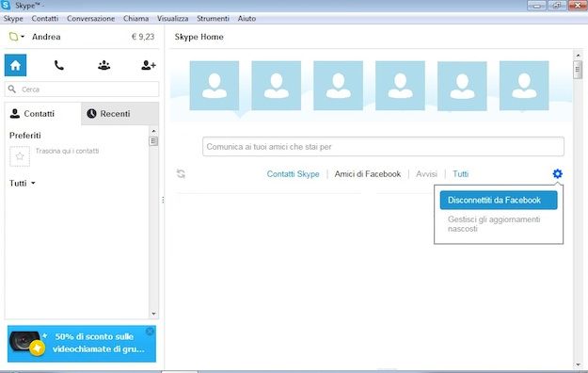
Task: Switch to the Recenti tab
Action: [120, 113]
